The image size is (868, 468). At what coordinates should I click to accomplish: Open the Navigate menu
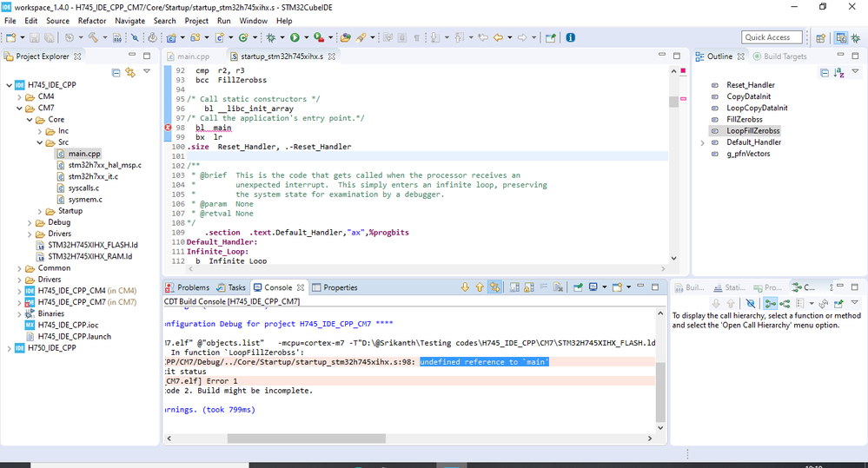pos(129,21)
